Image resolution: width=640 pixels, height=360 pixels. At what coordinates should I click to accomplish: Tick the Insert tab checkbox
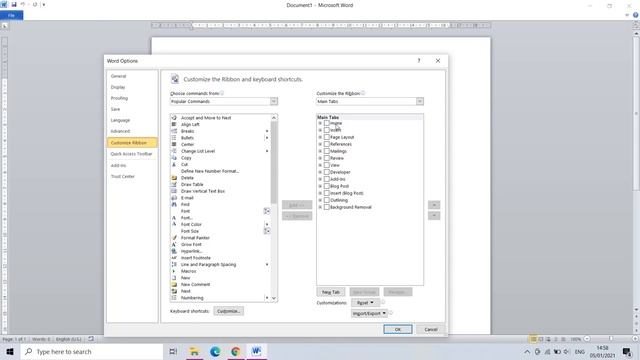pyautogui.click(x=327, y=130)
